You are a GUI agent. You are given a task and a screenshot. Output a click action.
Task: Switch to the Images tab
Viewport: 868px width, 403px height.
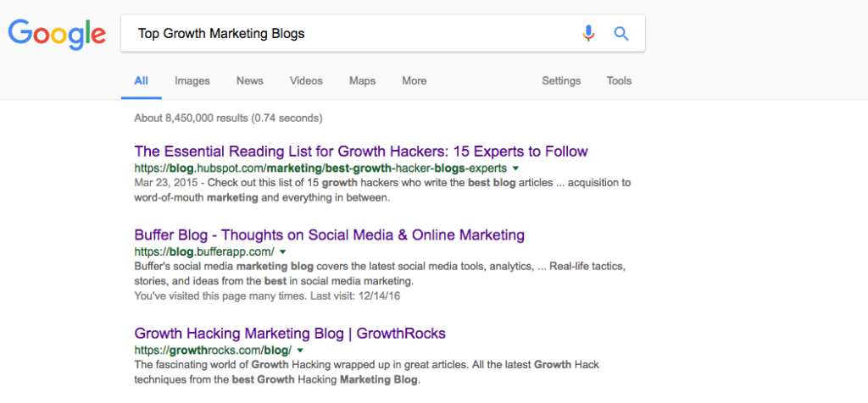pyautogui.click(x=192, y=81)
